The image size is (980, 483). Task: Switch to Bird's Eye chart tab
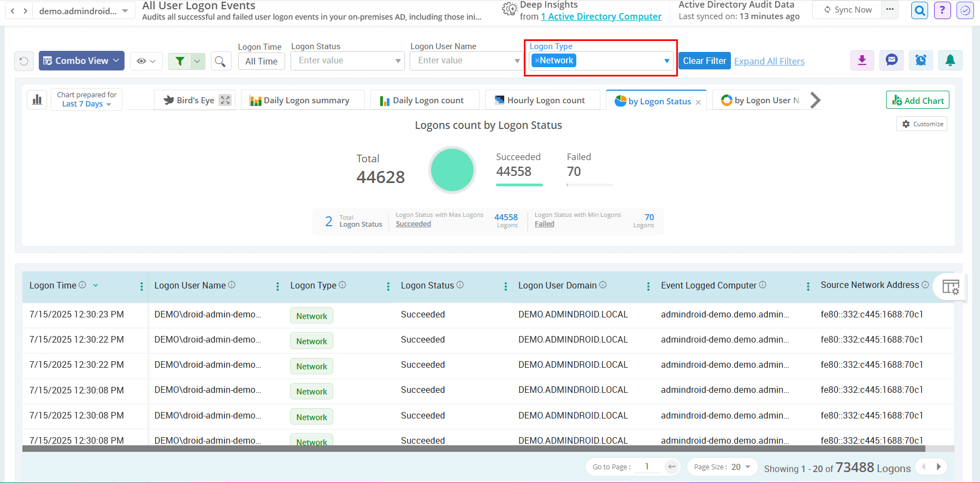point(194,100)
